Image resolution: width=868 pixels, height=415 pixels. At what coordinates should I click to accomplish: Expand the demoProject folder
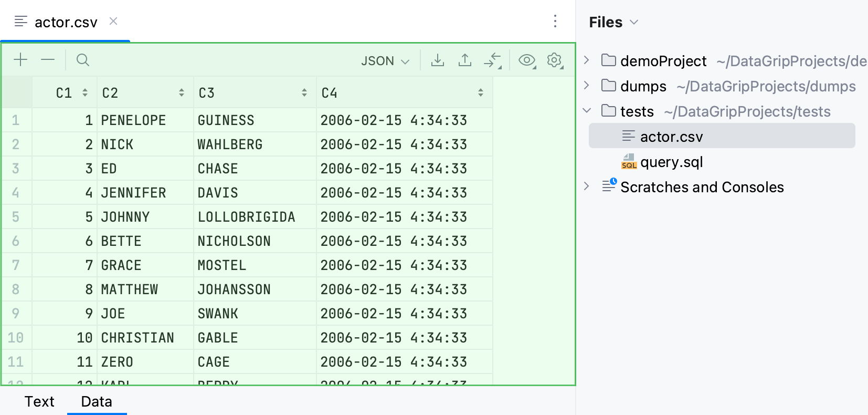click(x=587, y=60)
